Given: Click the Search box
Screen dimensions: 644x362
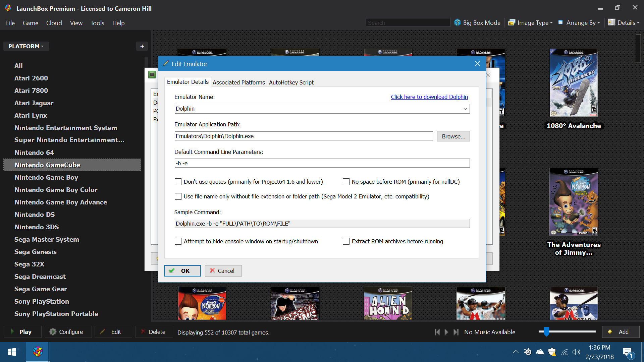Looking at the screenshot, I should click(408, 23).
